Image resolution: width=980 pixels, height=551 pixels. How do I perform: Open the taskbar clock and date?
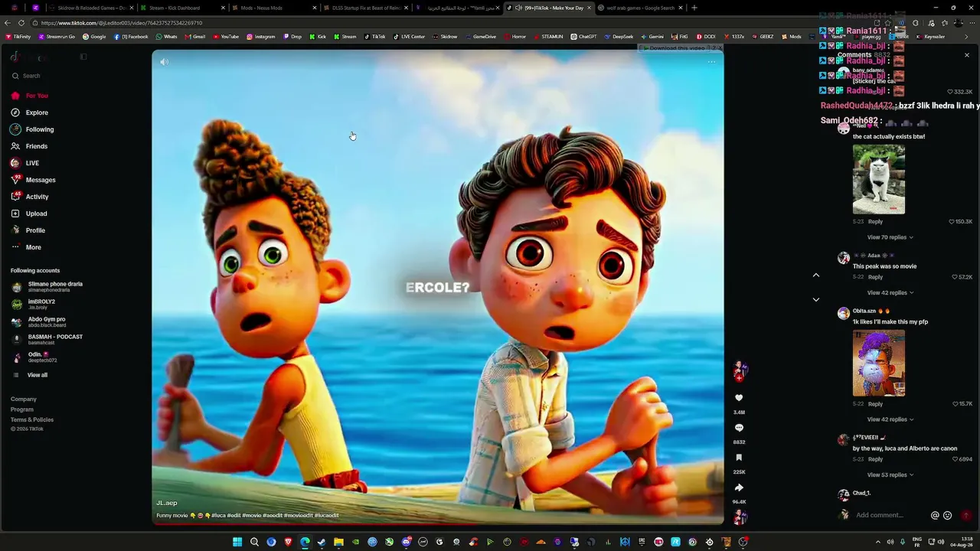961,542
